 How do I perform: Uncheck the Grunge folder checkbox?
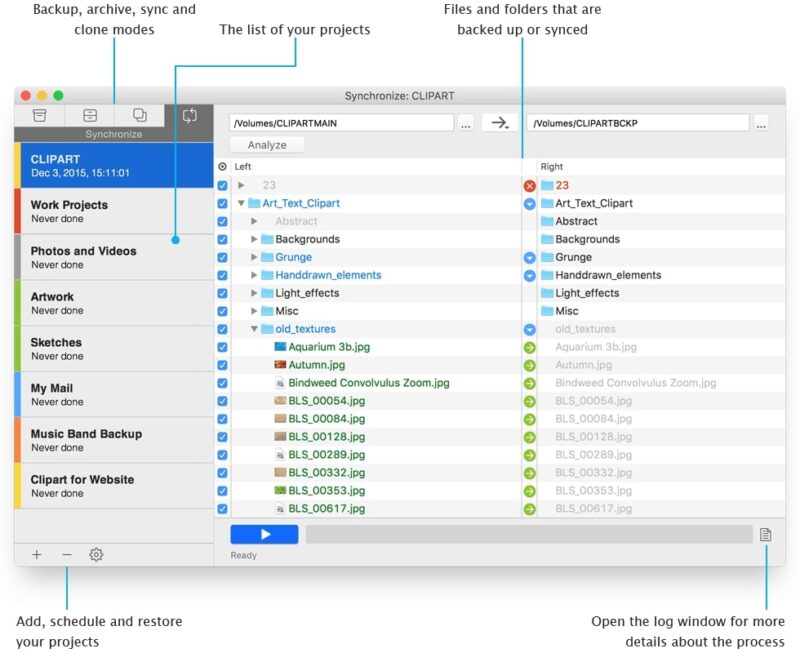tap(222, 257)
